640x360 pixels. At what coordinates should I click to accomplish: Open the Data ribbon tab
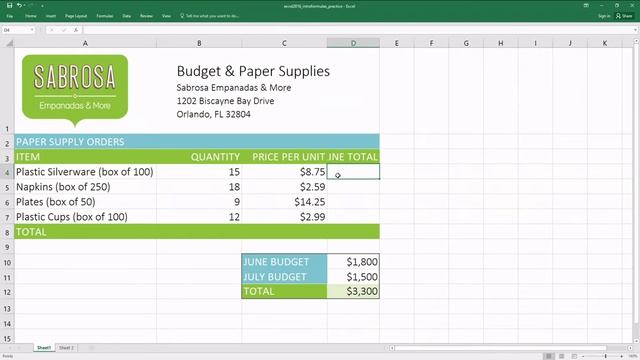127,16
